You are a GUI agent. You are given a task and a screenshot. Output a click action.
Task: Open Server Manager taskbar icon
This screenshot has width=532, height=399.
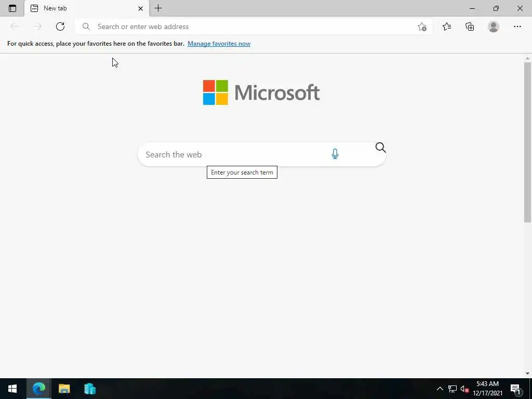(90, 389)
